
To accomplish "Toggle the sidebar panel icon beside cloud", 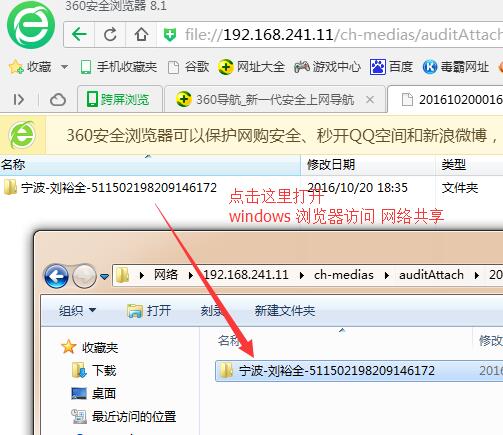I will 19,99.
